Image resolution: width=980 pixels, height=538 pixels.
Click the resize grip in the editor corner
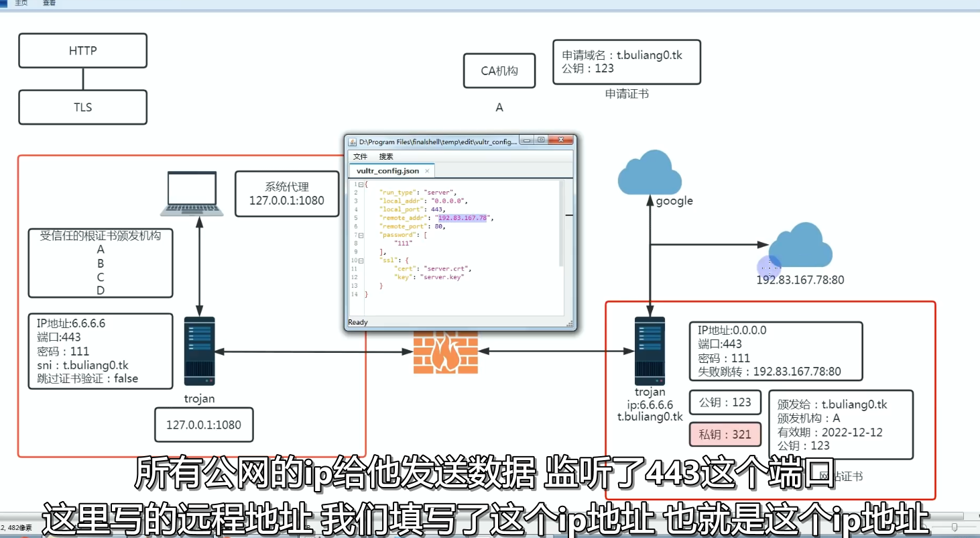tap(569, 324)
